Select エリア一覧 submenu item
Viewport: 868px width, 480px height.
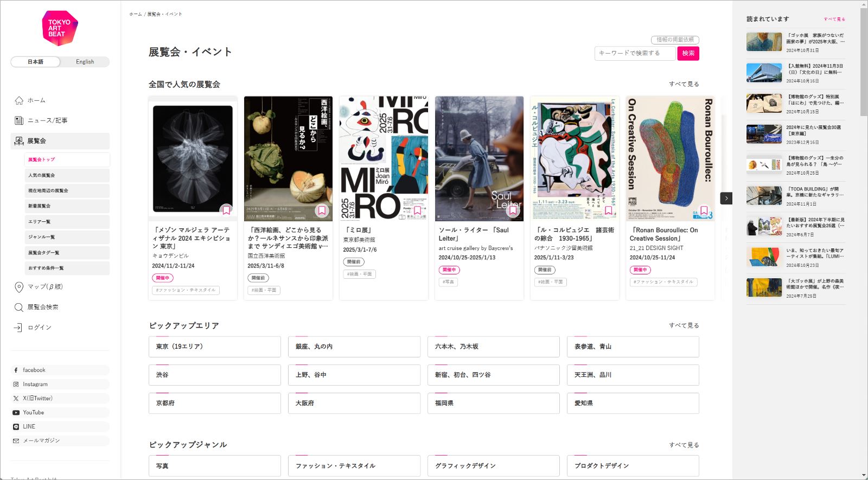click(x=67, y=221)
